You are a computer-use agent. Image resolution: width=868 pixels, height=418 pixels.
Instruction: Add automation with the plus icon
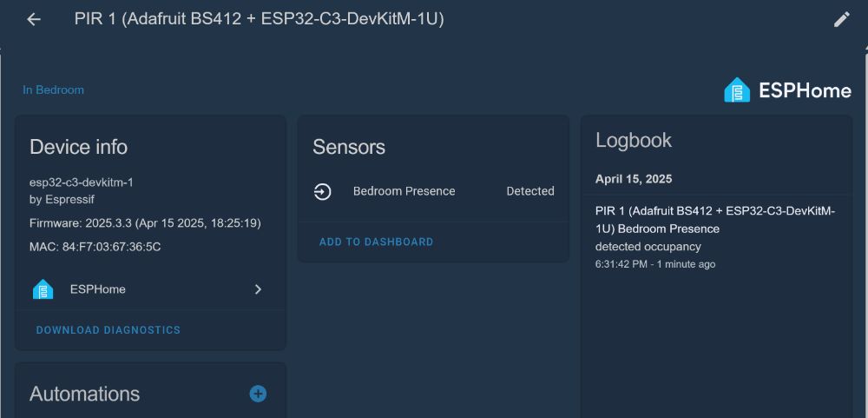258,394
